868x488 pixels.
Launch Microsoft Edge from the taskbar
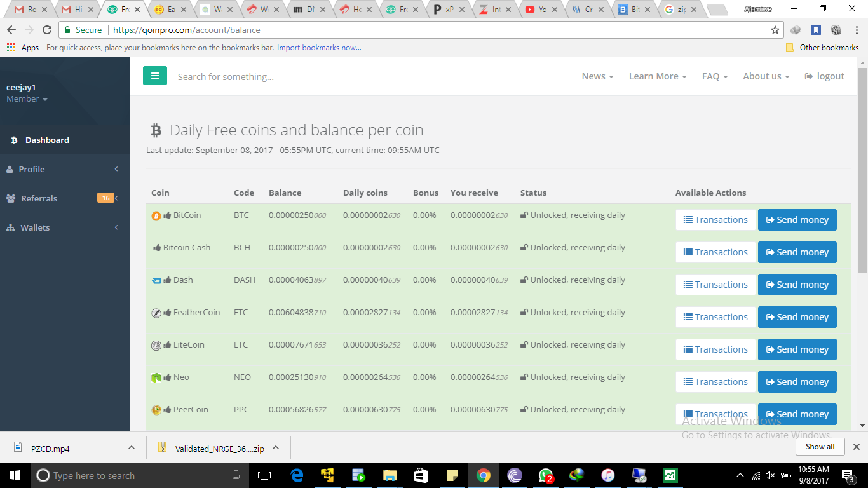pos(297,475)
